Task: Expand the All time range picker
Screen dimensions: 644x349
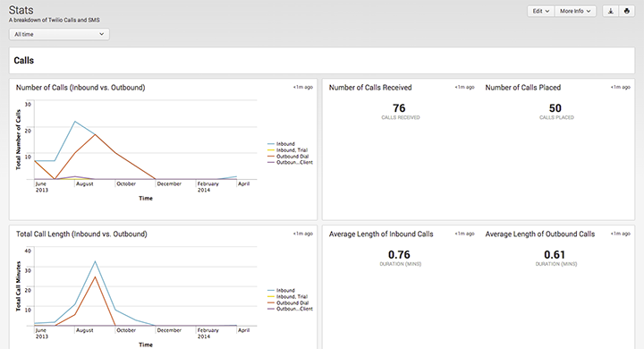Action: pos(59,34)
